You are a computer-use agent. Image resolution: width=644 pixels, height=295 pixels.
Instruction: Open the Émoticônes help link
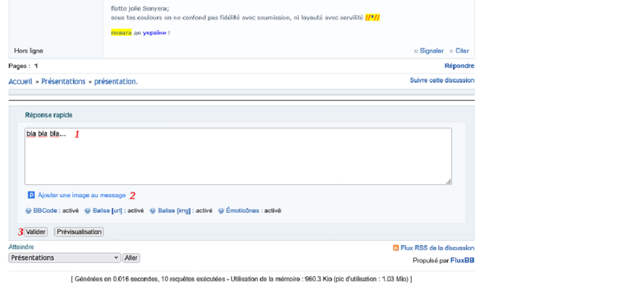coord(242,210)
